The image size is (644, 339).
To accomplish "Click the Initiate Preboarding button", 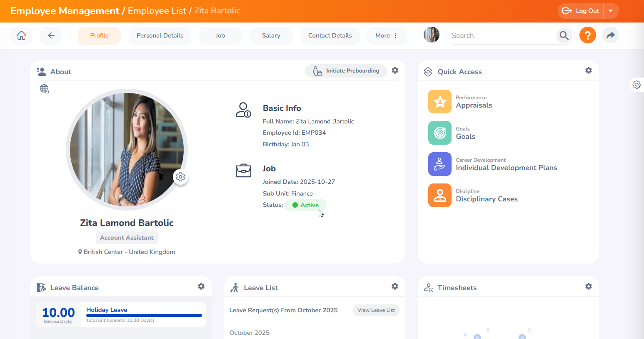I will (x=346, y=71).
